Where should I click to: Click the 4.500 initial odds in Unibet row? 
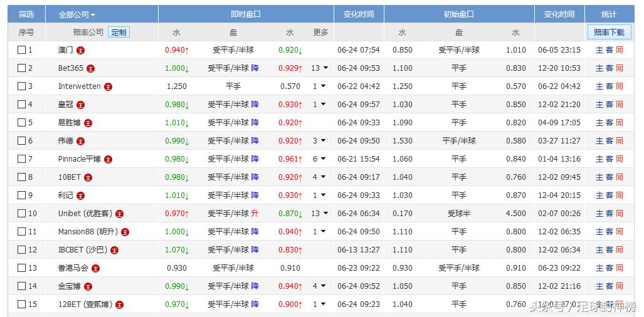point(516,213)
